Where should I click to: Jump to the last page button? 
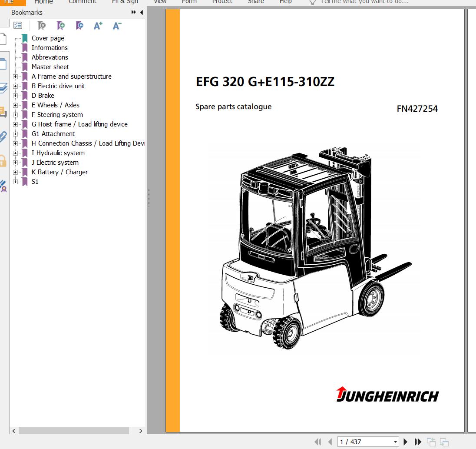click(418, 442)
